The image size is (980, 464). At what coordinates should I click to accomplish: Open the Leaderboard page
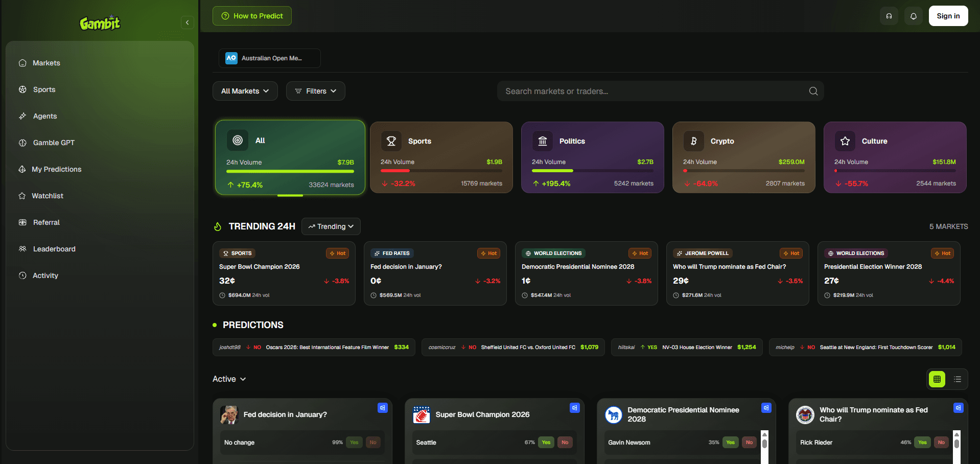pos(54,249)
